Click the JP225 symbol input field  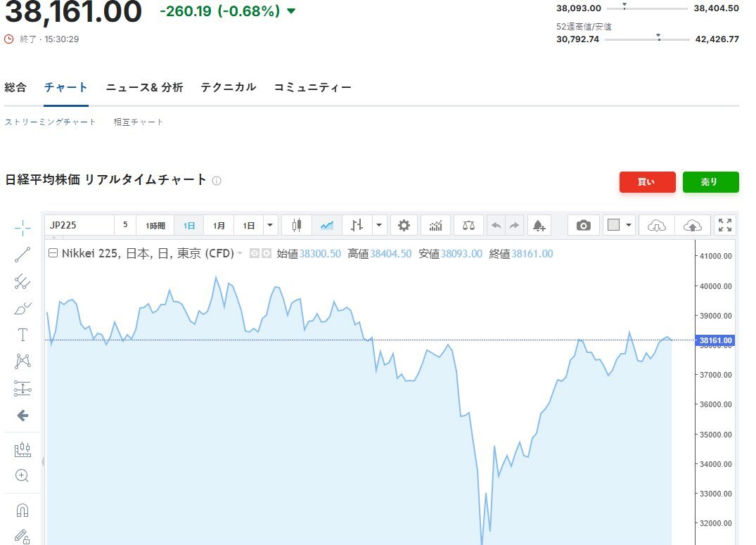(79, 225)
